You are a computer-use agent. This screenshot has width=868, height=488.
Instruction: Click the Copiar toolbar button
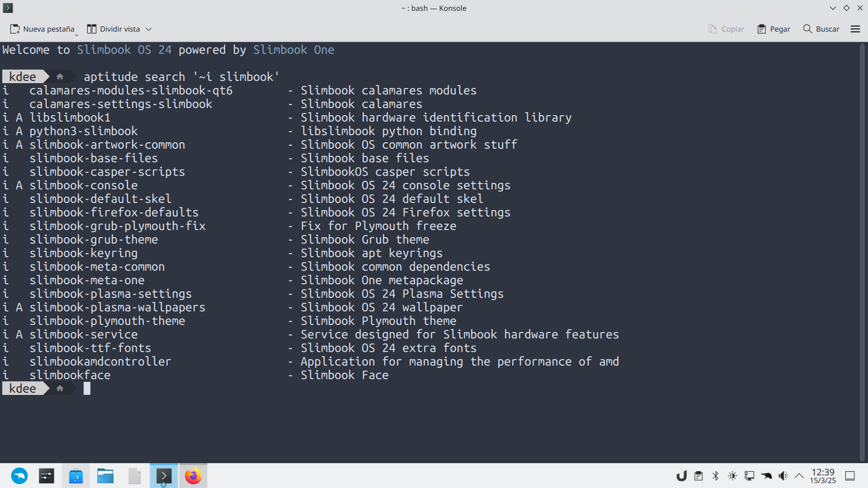coord(726,29)
